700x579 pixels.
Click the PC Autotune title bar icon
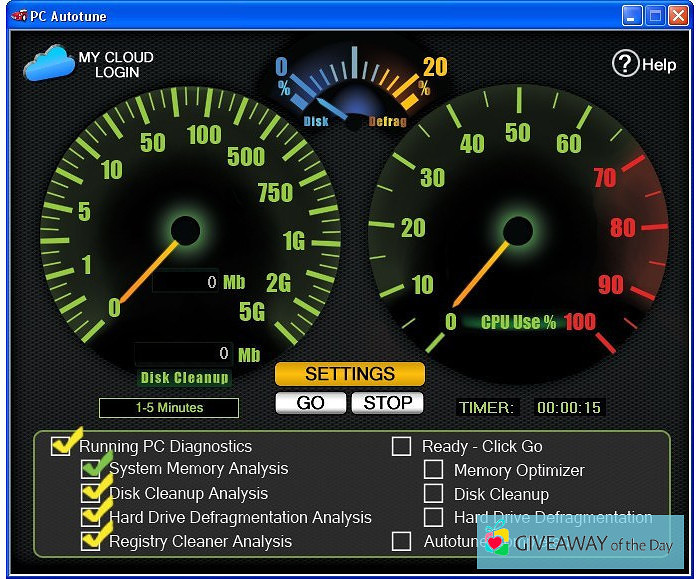17,15
